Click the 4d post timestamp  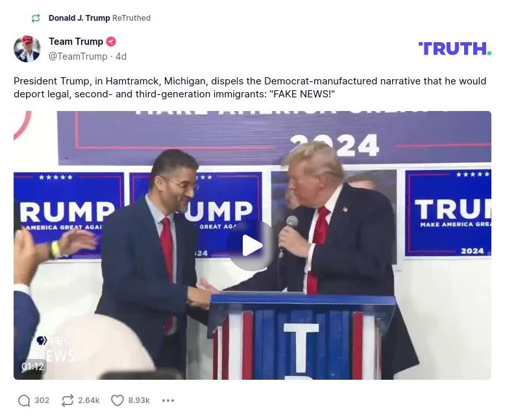pyautogui.click(x=121, y=56)
